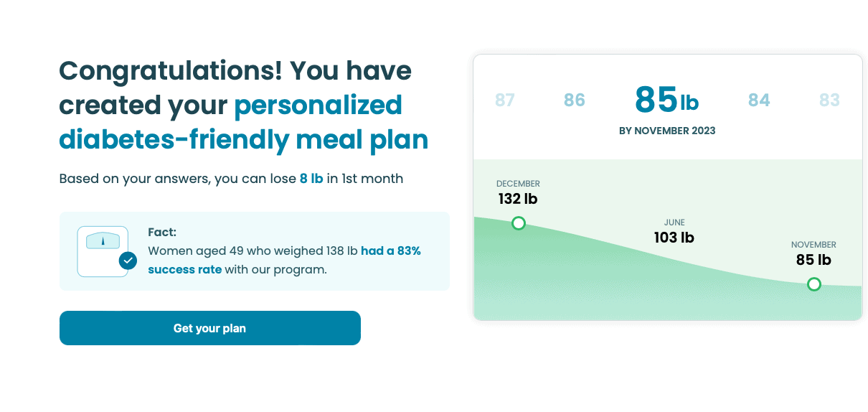Select the December 132 lb chart marker
The width and height of the screenshot is (868, 412).
pos(519,223)
